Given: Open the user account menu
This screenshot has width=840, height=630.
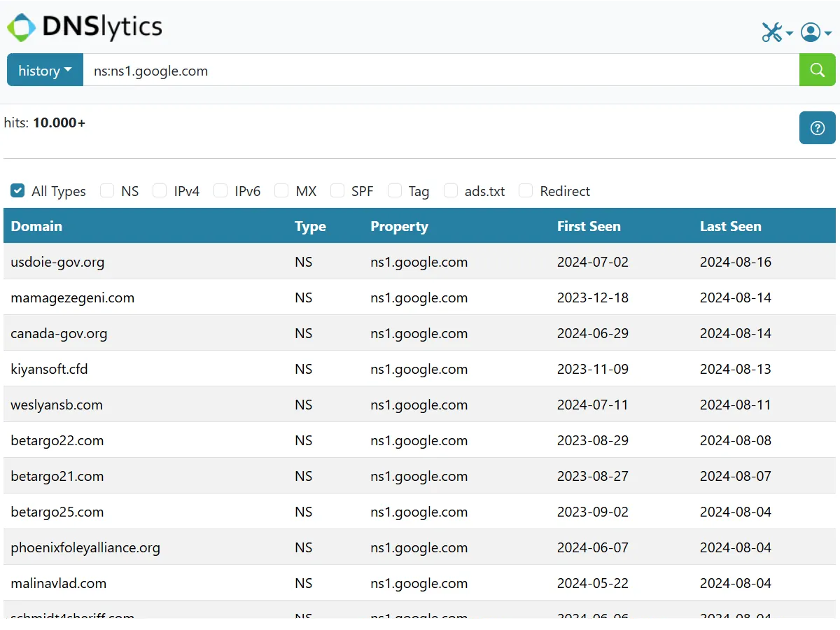Looking at the screenshot, I should (x=816, y=32).
